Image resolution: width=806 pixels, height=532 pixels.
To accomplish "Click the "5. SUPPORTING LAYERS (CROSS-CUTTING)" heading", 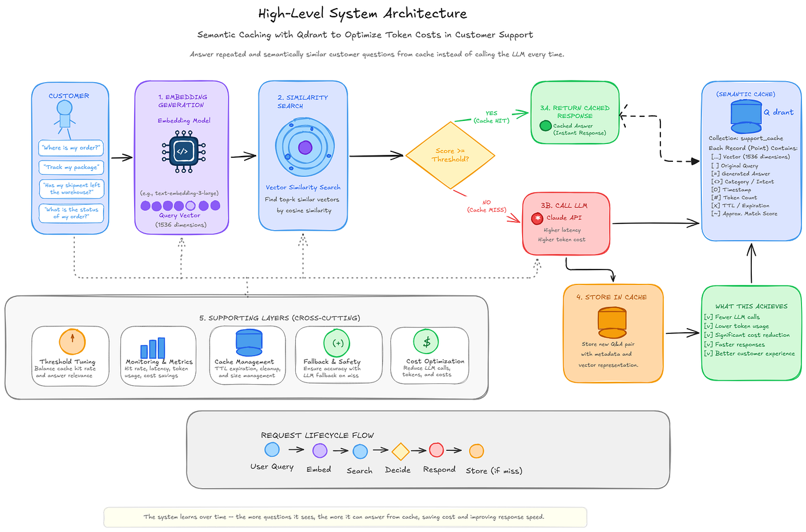I will 280,318.
